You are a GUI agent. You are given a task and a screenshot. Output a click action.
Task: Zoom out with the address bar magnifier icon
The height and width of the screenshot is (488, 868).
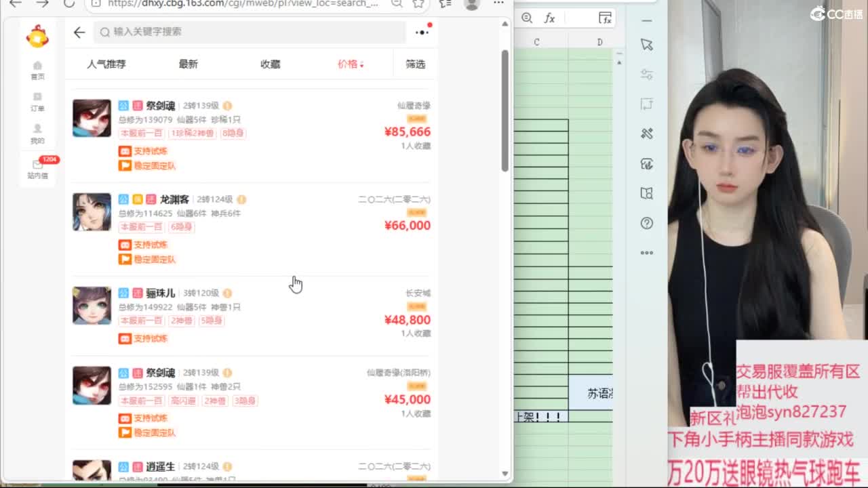pos(397,3)
